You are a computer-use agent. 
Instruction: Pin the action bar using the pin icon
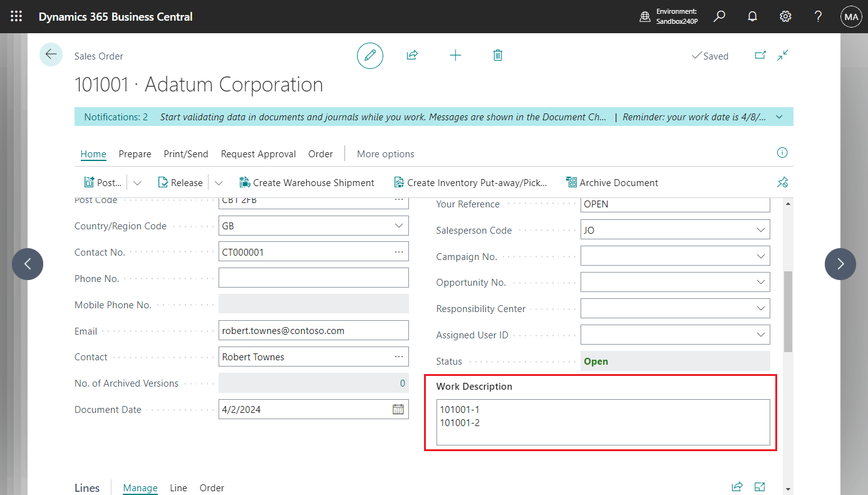tap(782, 182)
